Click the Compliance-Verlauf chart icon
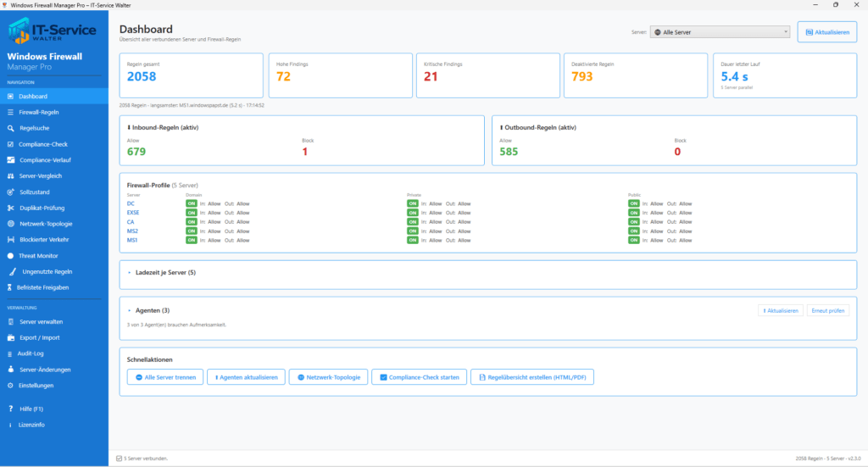This screenshot has height=467, width=868. point(11,160)
